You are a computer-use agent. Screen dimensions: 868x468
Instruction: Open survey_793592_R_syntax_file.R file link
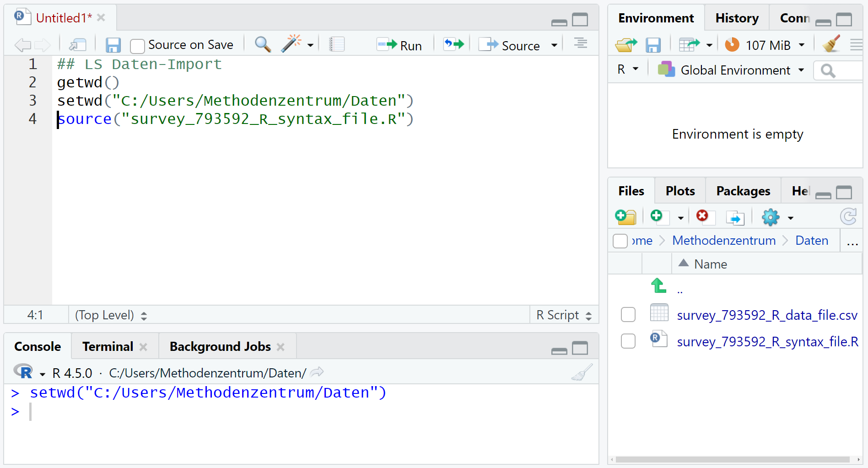point(767,342)
